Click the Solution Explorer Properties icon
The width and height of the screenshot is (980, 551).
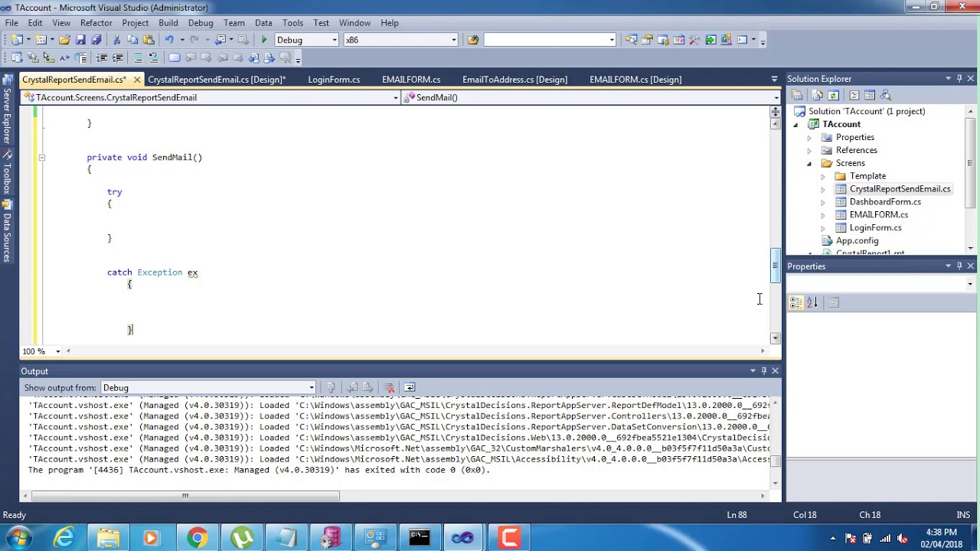tap(797, 95)
